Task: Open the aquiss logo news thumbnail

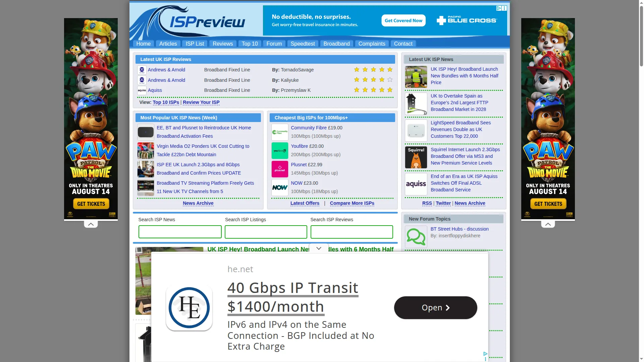Action: 416,184
